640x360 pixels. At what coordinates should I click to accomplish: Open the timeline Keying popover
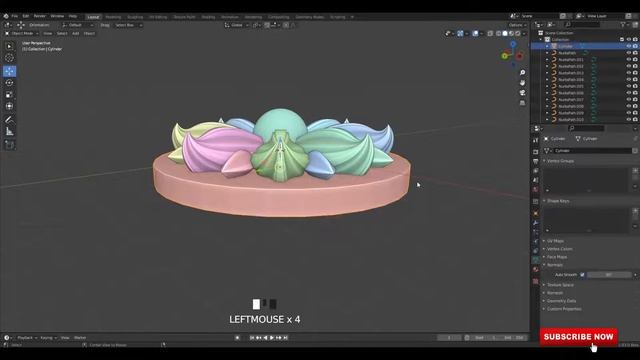(x=48, y=338)
